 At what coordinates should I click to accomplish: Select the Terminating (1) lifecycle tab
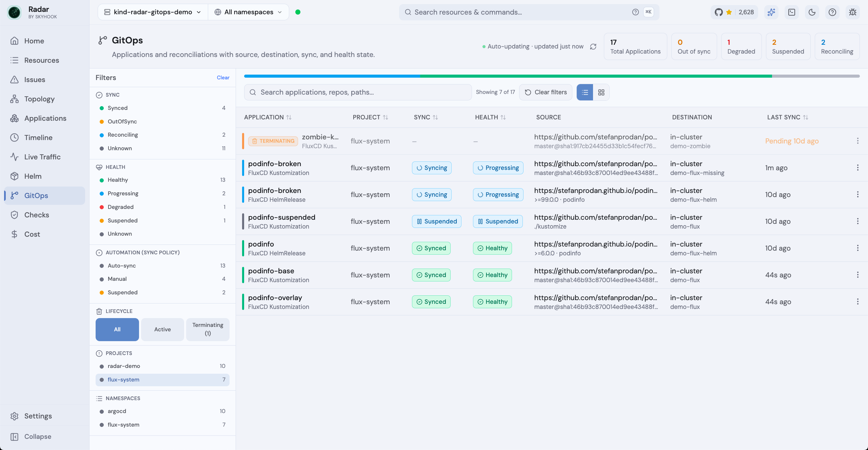pos(208,330)
